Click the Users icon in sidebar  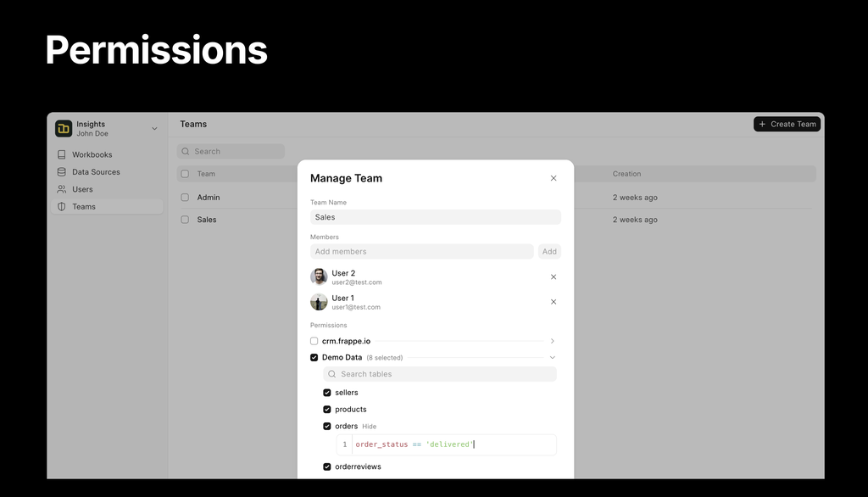(x=62, y=189)
